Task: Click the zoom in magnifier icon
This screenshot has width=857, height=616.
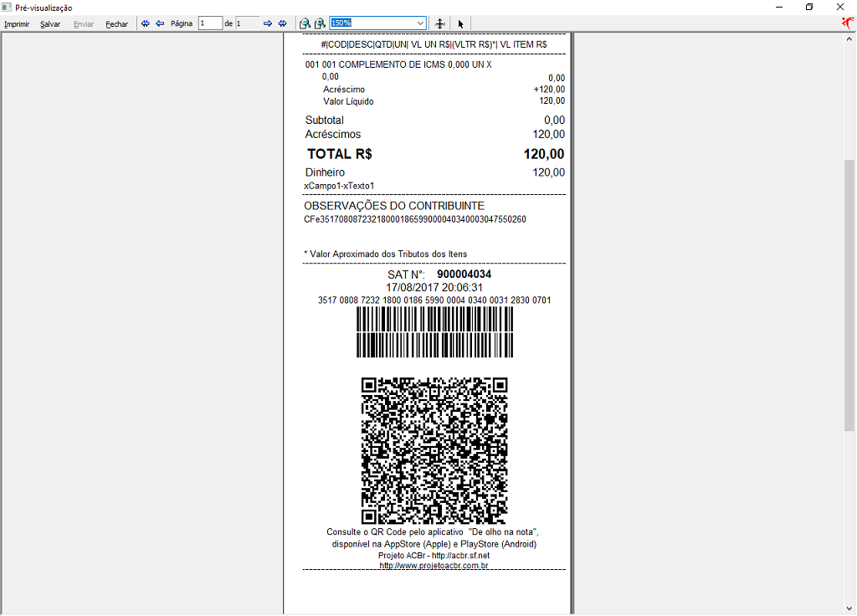Action: [x=321, y=23]
